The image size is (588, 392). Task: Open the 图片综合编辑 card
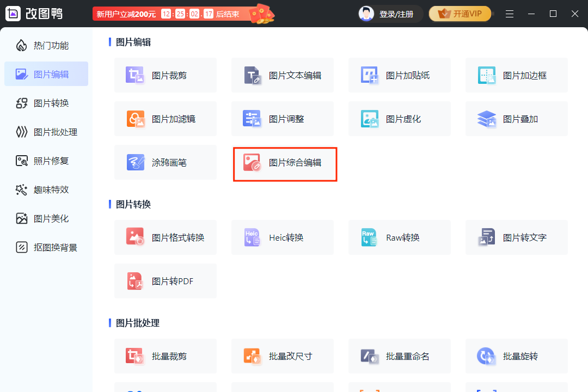[285, 162]
